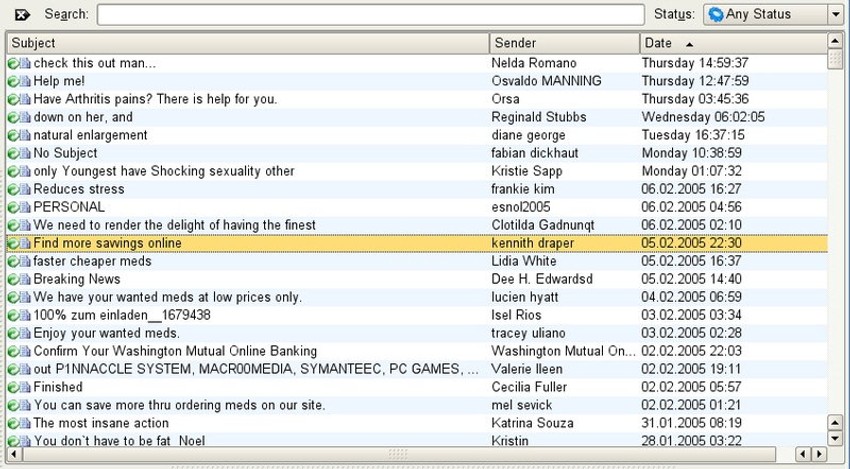The height and width of the screenshot is (469, 850).
Task: Sort messages by Subject column header
Action: [x=248, y=43]
